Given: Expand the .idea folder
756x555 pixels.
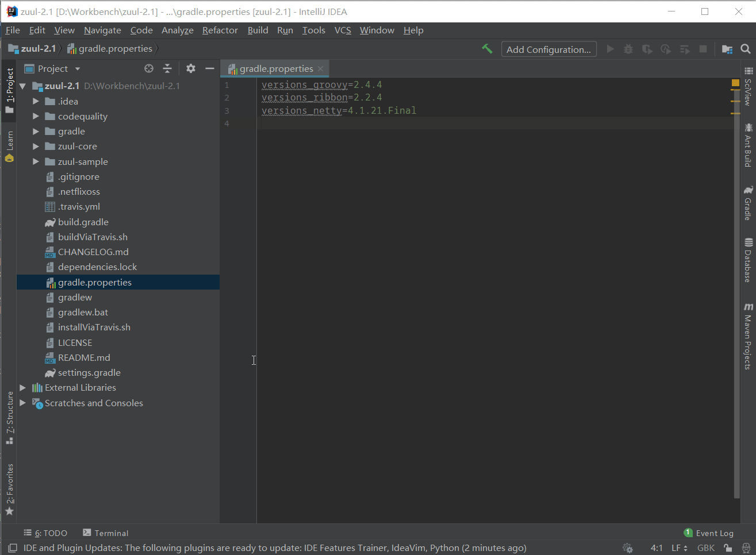Looking at the screenshot, I should tap(36, 101).
